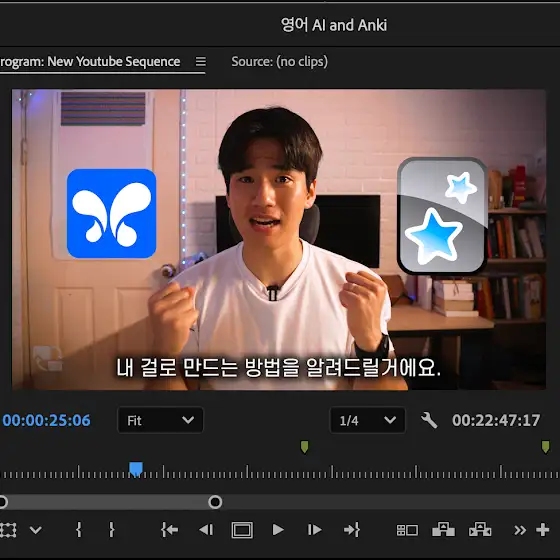Select the Program: New Youtube Sequence tab

pyautogui.click(x=90, y=61)
